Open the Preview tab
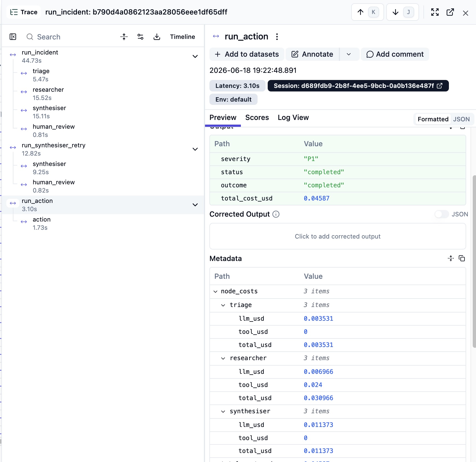This screenshot has height=462, width=476. pyautogui.click(x=223, y=117)
